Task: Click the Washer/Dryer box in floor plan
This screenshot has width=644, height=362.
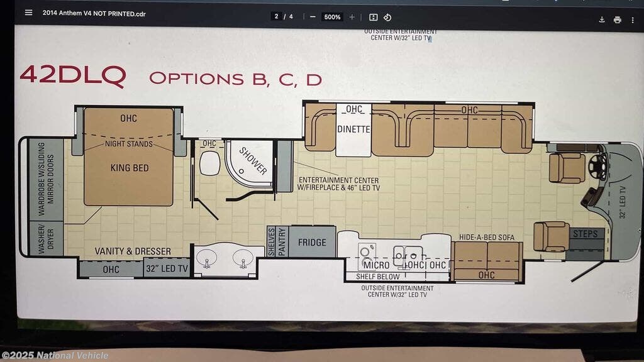Action: pyautogui.click(x=47, y=238)
